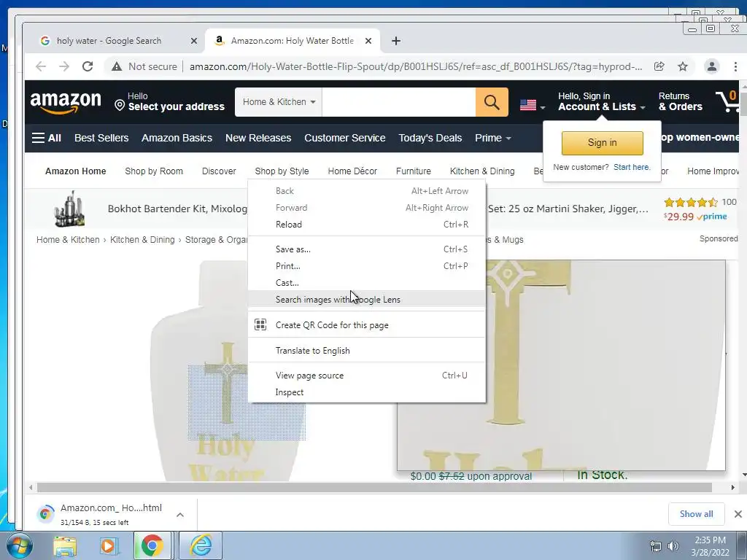Open Best Sellers in nav bar

[101, 138]
